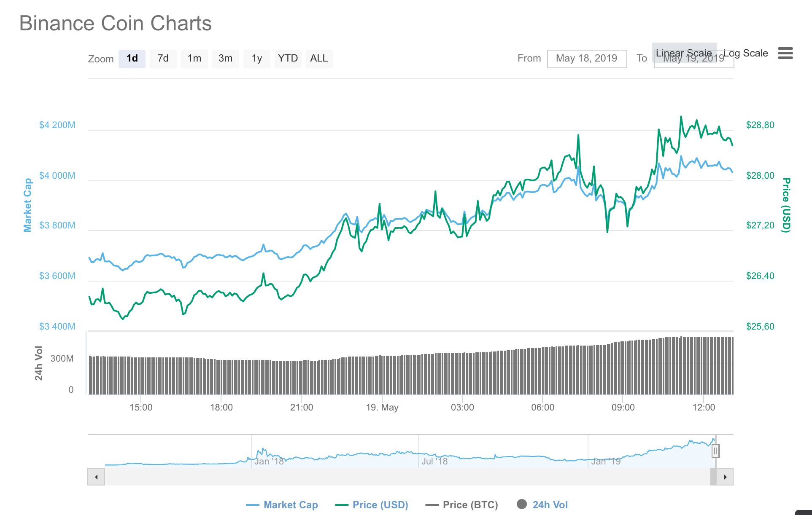Click the 06:00 time axis label

(543, 408)
